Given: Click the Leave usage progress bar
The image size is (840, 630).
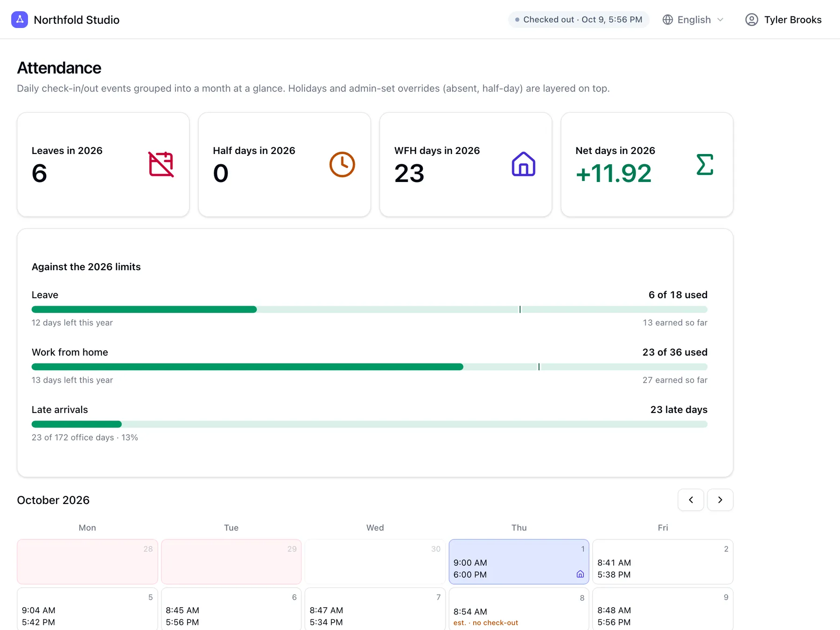Looking at the screenshot, I should click(370, 309).
